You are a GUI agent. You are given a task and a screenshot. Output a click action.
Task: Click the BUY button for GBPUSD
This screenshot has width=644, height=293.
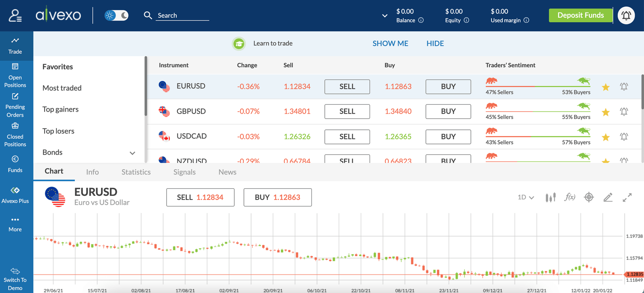[448, 112]
